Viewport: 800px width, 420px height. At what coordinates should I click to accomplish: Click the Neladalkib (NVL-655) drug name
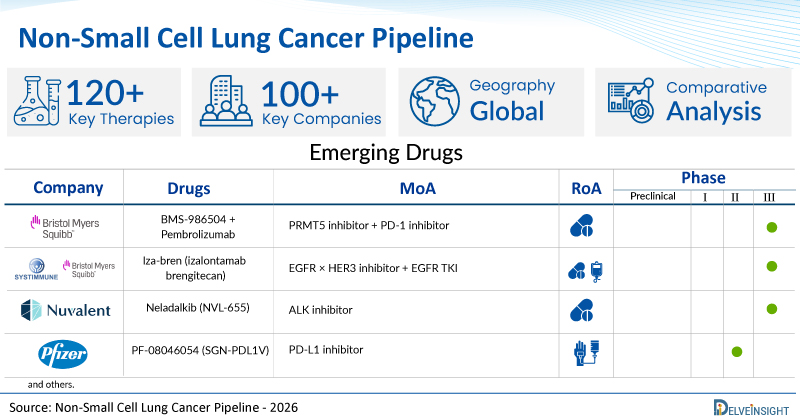coord(202,311)
